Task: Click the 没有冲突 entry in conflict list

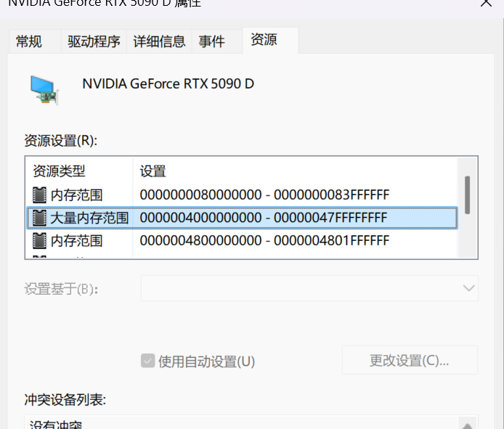Action: pos(56,424)
